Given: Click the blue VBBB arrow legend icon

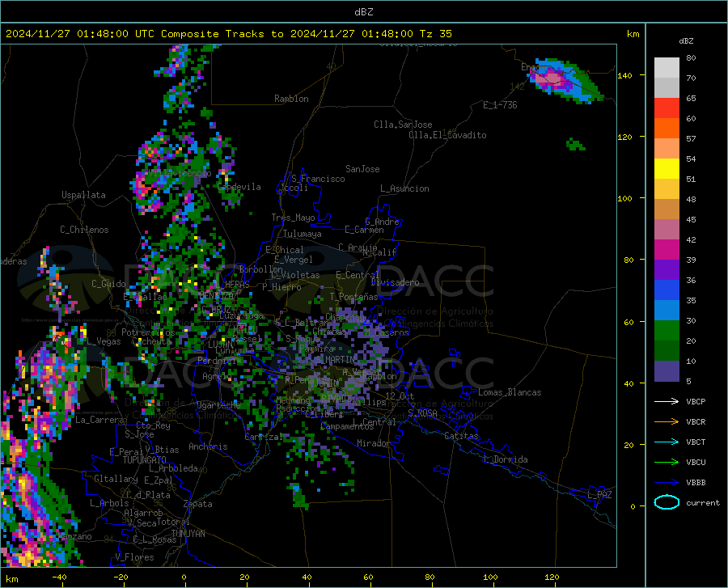Looking at the screenshot, I should (x=667, y=482).
